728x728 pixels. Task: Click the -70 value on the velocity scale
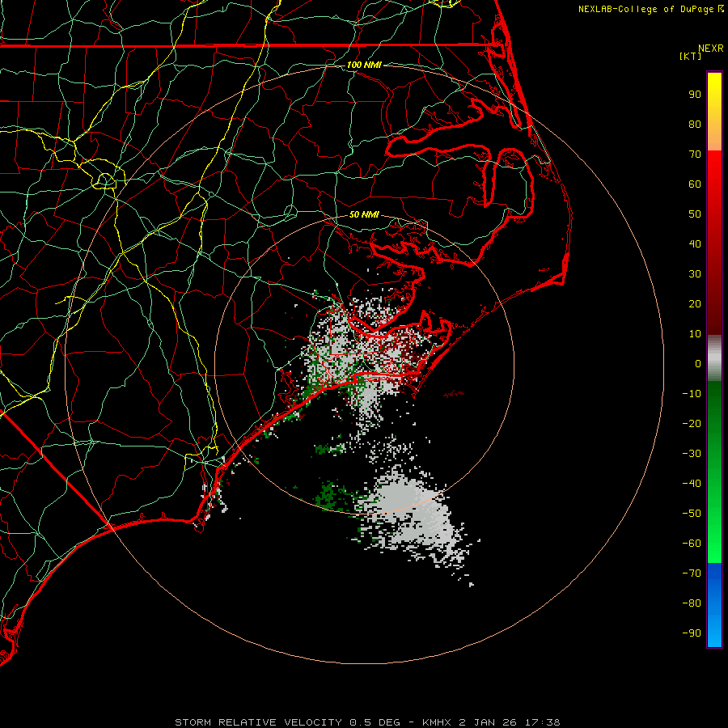coord(692,574)
